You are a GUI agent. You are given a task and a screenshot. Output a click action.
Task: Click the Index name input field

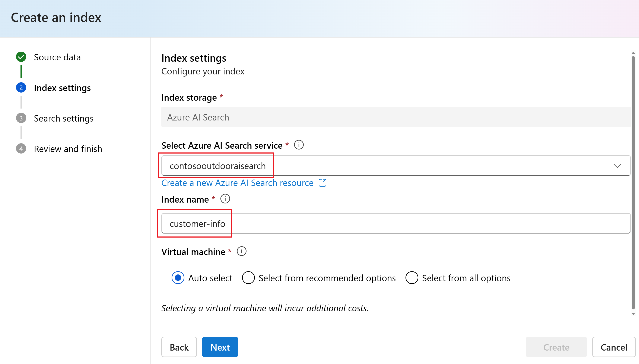tap(396, 223)
